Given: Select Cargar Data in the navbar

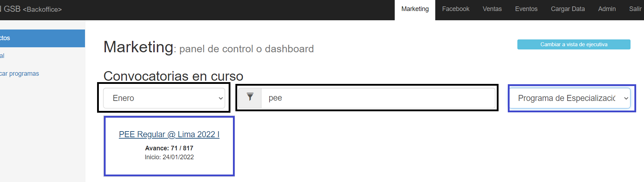Looking at the screenshot, I should 568,9.
